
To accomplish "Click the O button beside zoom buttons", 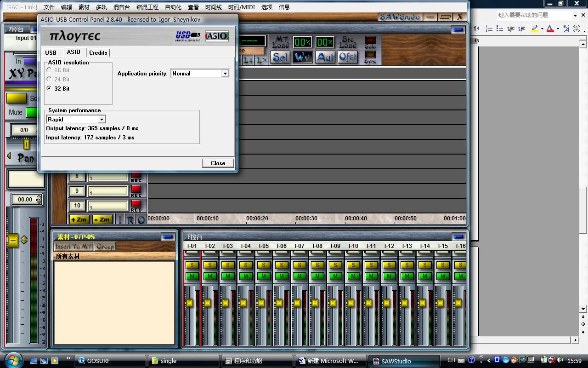I will pyautogui.click(x=141, y=220).
